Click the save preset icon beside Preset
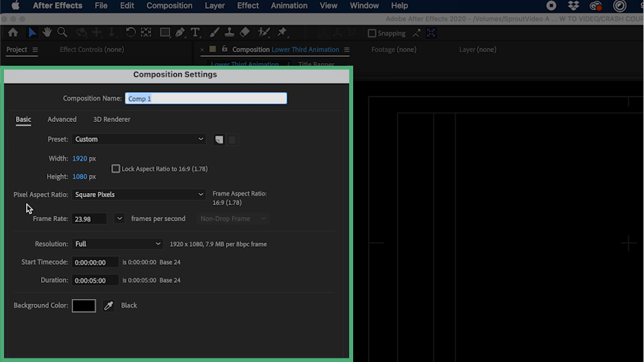 coord(218,139)
